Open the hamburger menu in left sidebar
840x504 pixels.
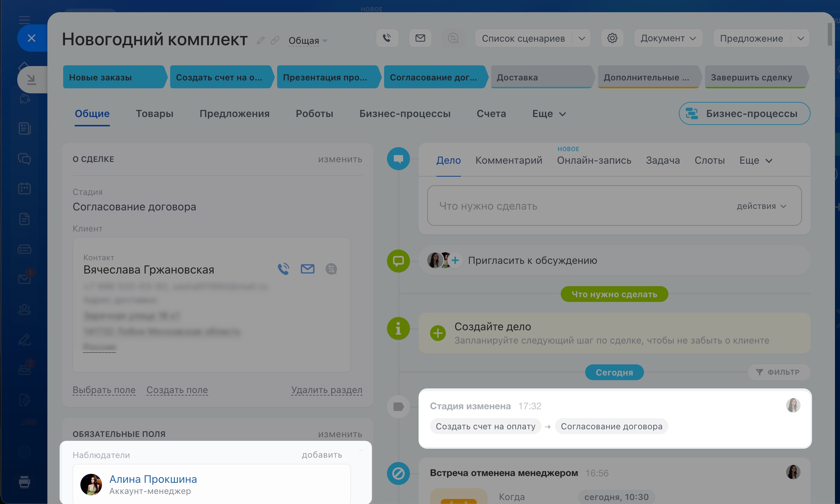pyautogui.click(x=24, y=19)
